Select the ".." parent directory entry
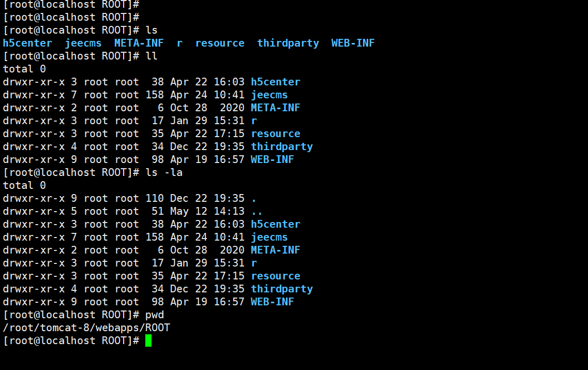 [x=257, y=211]
